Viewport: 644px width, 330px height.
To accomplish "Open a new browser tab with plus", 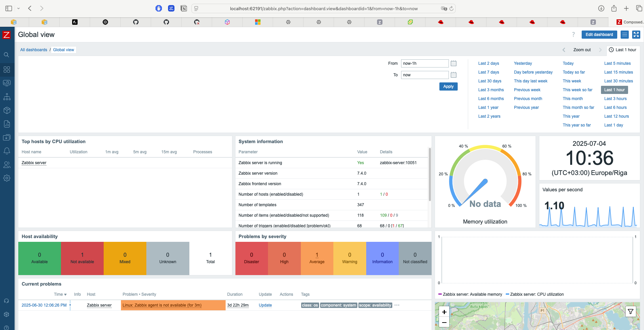I will click(x=626, y=8).
